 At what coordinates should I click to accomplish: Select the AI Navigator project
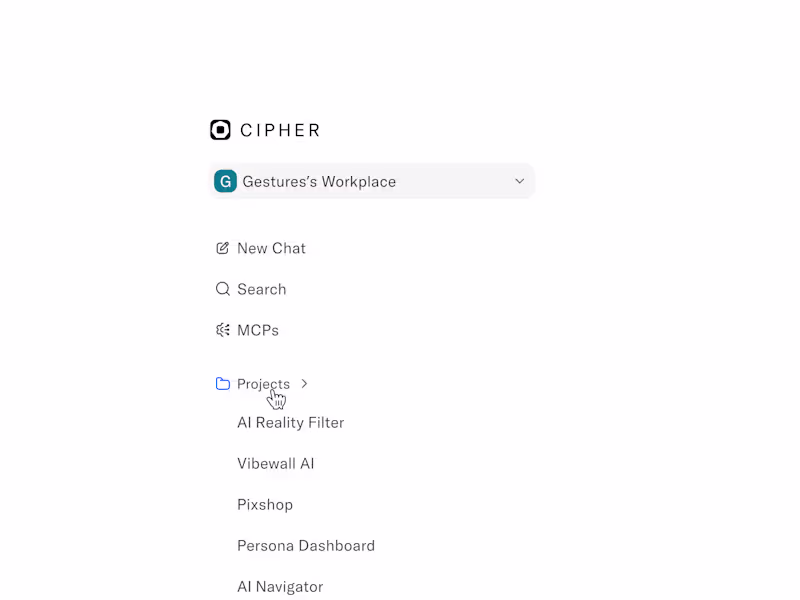coord(280,586)
